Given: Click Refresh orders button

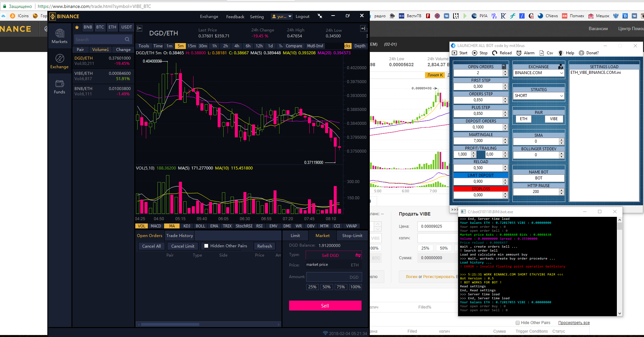Looking at the screenshot, I should pyautogui.click(x=265, y=246).
